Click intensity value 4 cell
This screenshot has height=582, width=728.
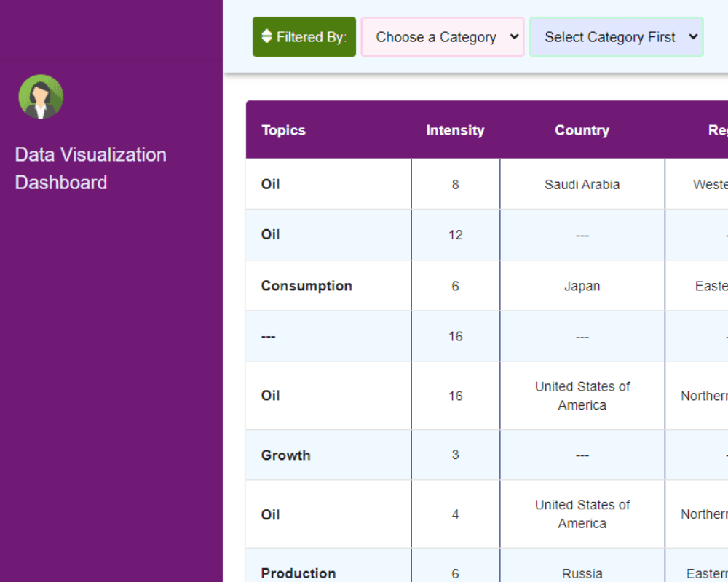coord(455,514)
